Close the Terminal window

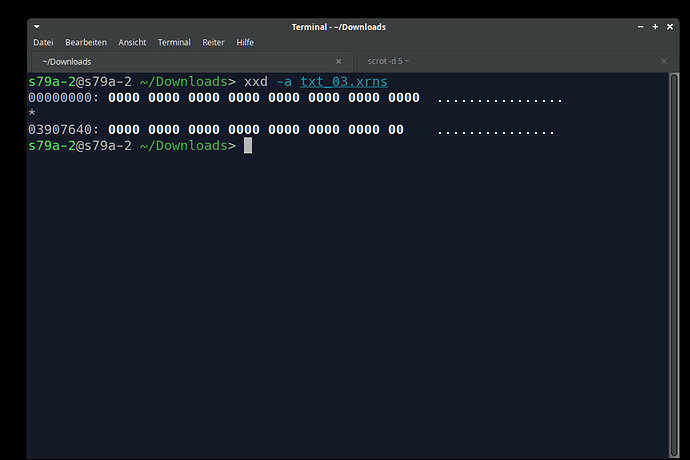tap(670, 27)
